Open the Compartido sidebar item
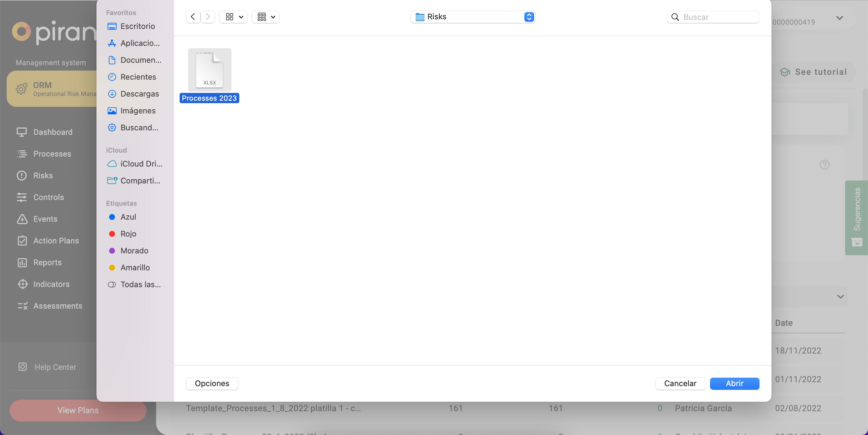This screenshot has width=868, height=435. [140, 180]
